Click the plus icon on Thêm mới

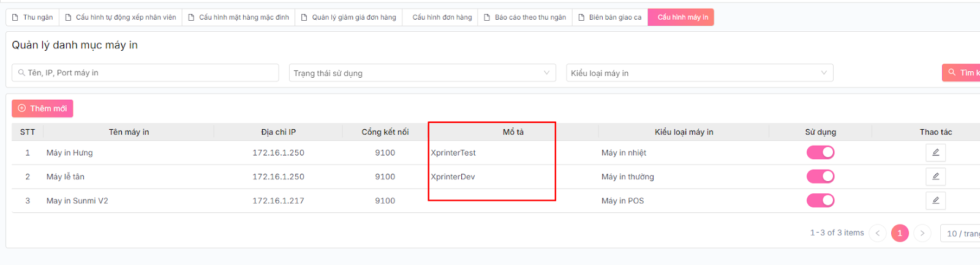click(22, 108)
